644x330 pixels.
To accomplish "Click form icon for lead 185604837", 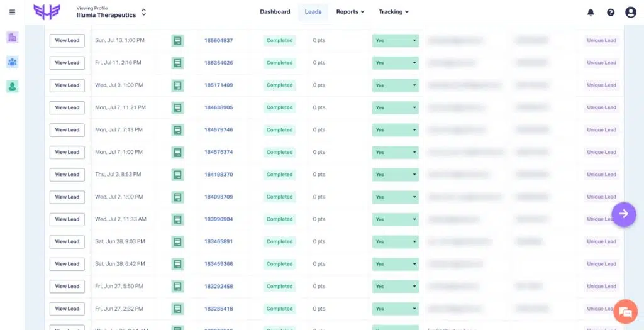I will pyautogui.click(x=178, y=40).
